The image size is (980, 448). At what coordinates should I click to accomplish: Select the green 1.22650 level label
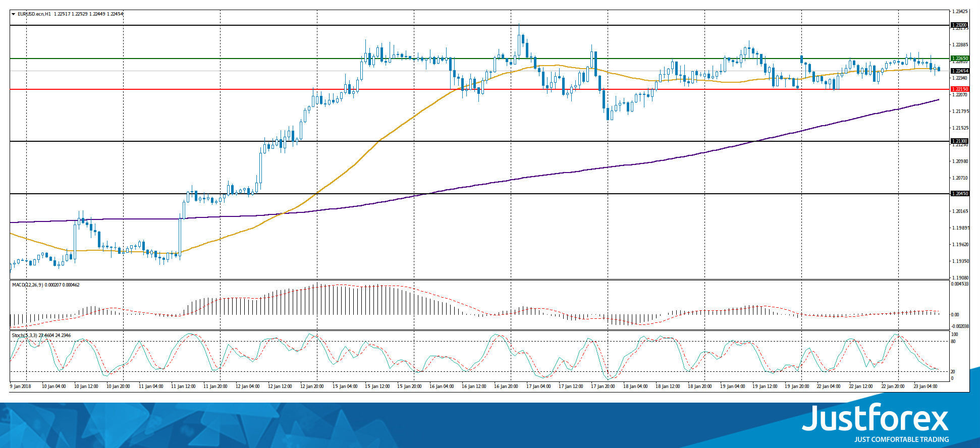pos(959,59)
